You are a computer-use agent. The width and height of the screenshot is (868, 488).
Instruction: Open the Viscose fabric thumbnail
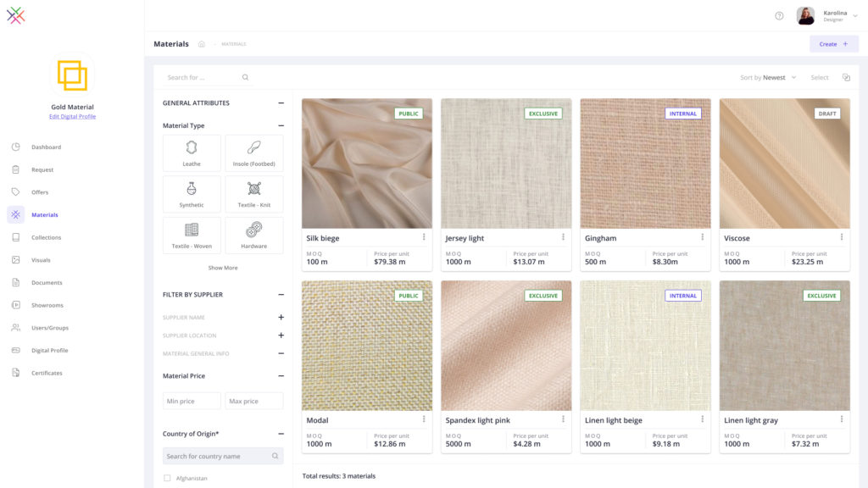click(x=784, y=164)
